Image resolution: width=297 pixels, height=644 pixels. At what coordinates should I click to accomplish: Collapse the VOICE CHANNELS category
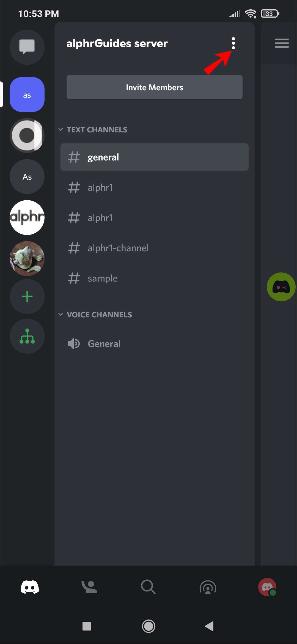(95, 315)
